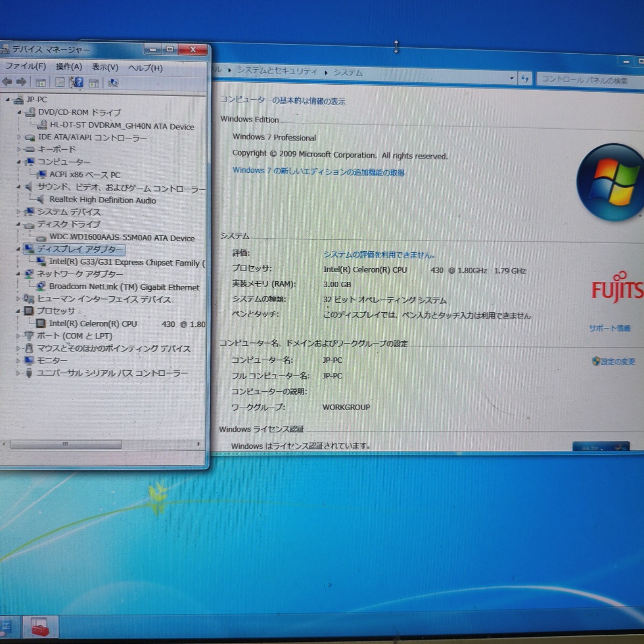The image size is (644, 644).
Task: Click the Scan for hardware changes icon
Action: point(113,83)
